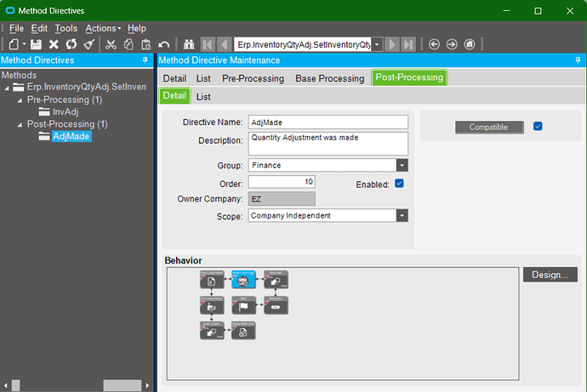Click the New document toolbar icon
The height and width of the screenshot is (392, 587).
(x=14, y=44)
